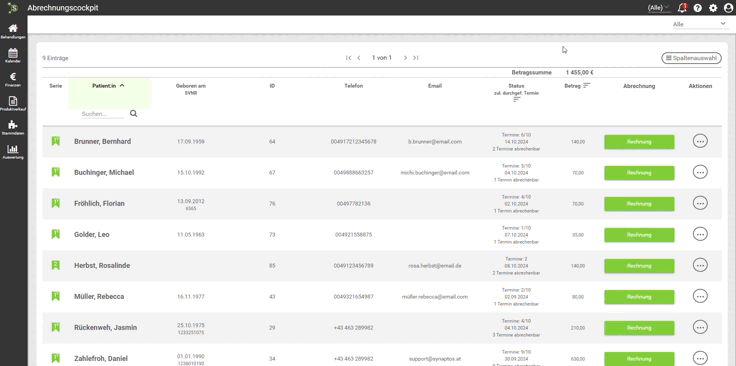Sort by the Betrag column icon

(587, 86)
